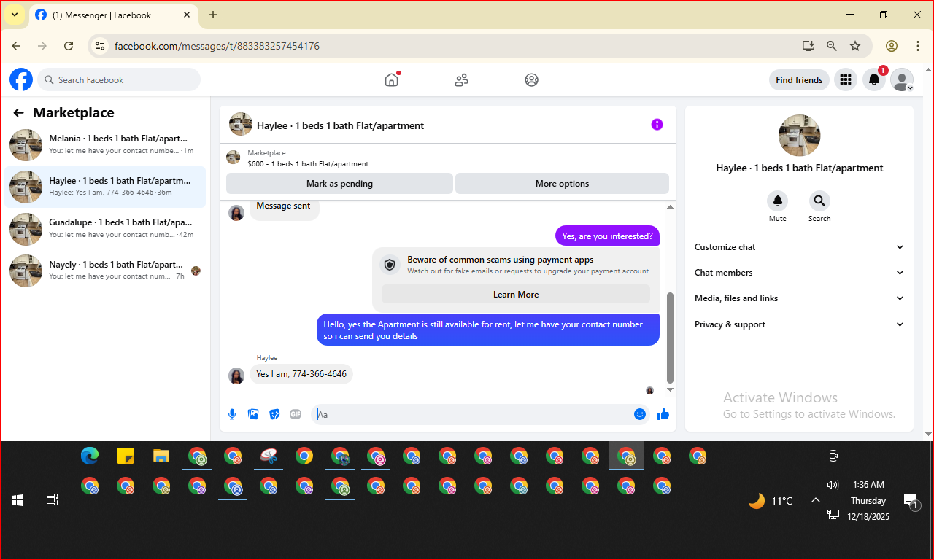Screen dimensions: 934x560
Task: Open the Facebook menu grid icon
Action: 846,80
